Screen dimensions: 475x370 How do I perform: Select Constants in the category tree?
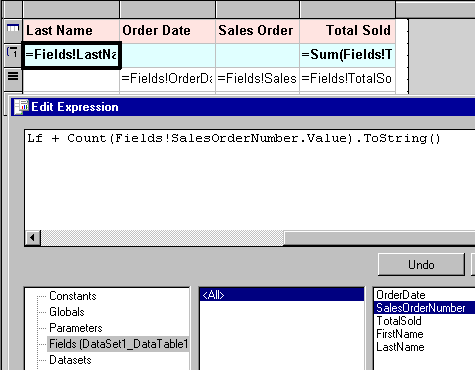73,296
